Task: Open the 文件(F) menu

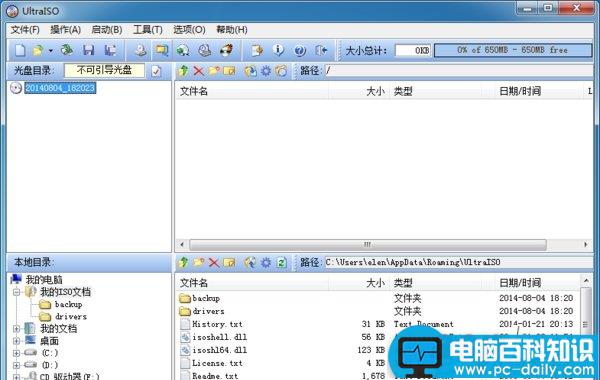Action: (x=25, y=30)
